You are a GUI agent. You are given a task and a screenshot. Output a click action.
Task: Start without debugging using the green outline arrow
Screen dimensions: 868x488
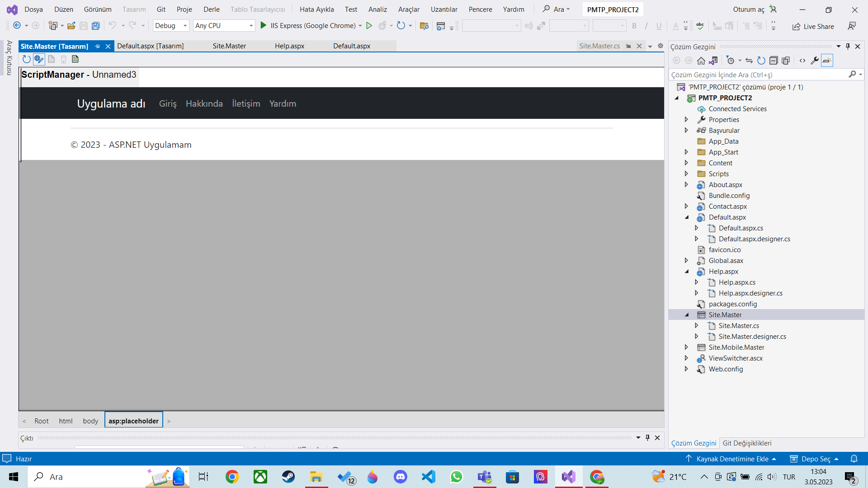(369, 26)
